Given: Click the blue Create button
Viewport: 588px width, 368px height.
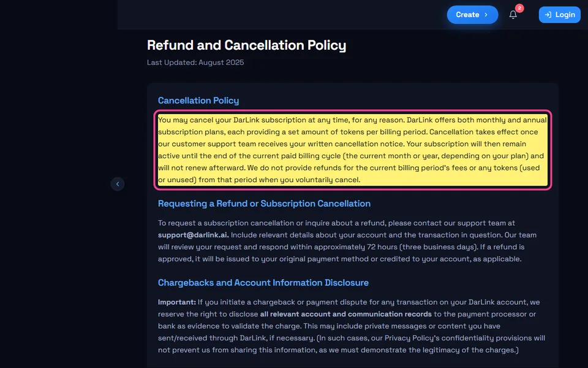Looking at the screenshot, I should [472, 15].
